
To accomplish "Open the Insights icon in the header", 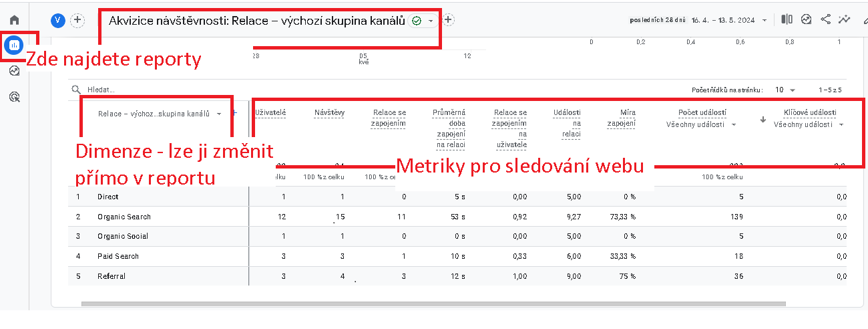I will click(x=807, y=19).
